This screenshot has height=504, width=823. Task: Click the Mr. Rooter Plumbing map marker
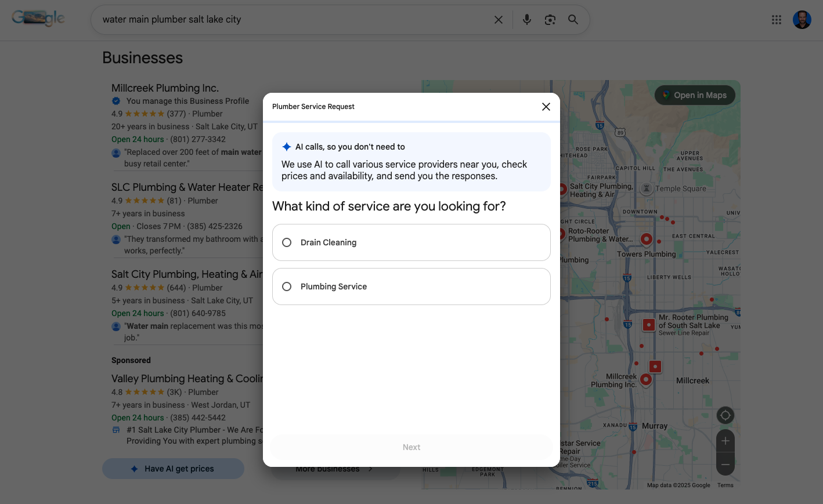point(648,325)
